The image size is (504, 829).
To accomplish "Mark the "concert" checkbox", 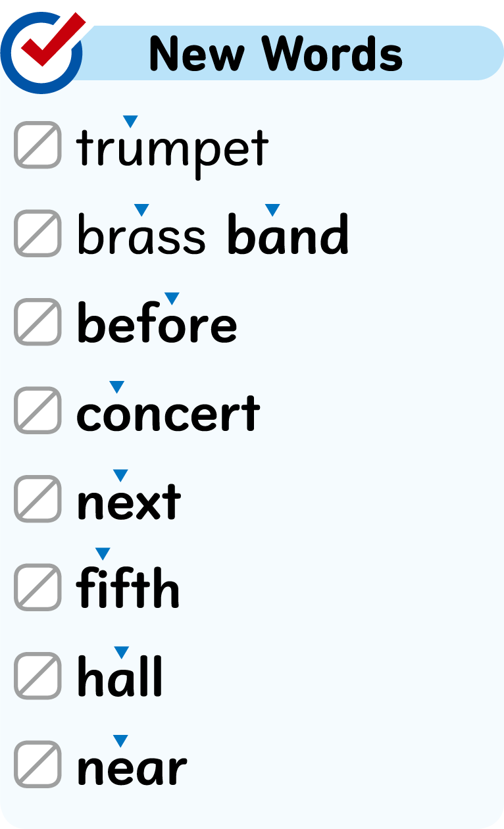I will pos(38,410).
